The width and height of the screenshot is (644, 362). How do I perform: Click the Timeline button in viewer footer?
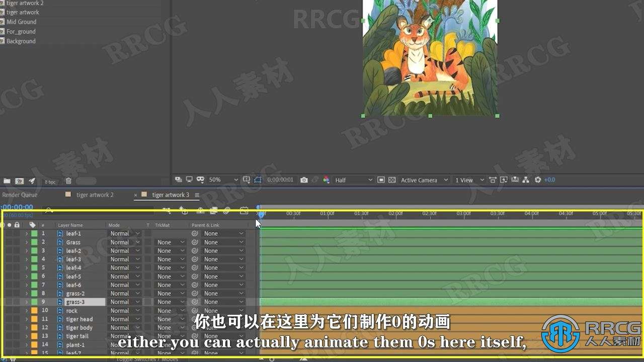[x=515, y=179]
